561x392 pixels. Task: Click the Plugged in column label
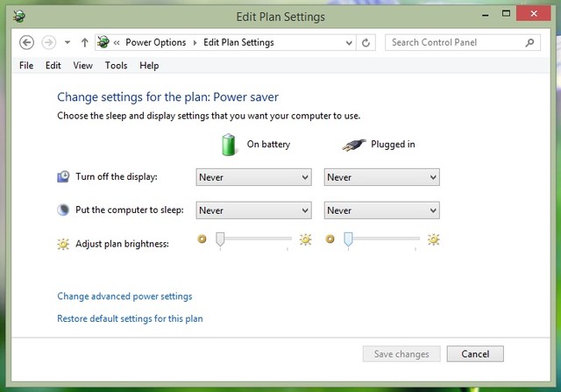coord(393,145)
